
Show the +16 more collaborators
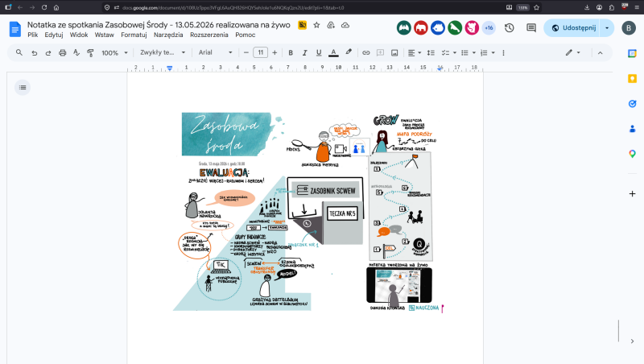pyautogui.click(x=489, y=28)
